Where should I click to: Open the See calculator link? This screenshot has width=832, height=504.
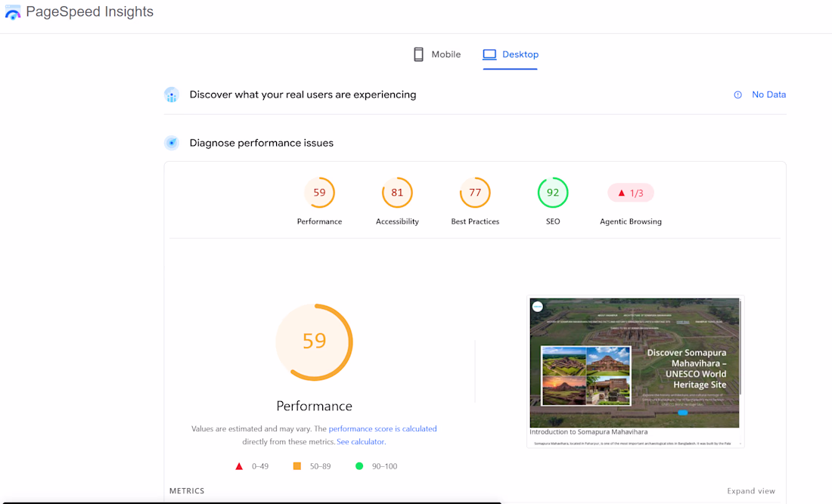pos(360,441)
